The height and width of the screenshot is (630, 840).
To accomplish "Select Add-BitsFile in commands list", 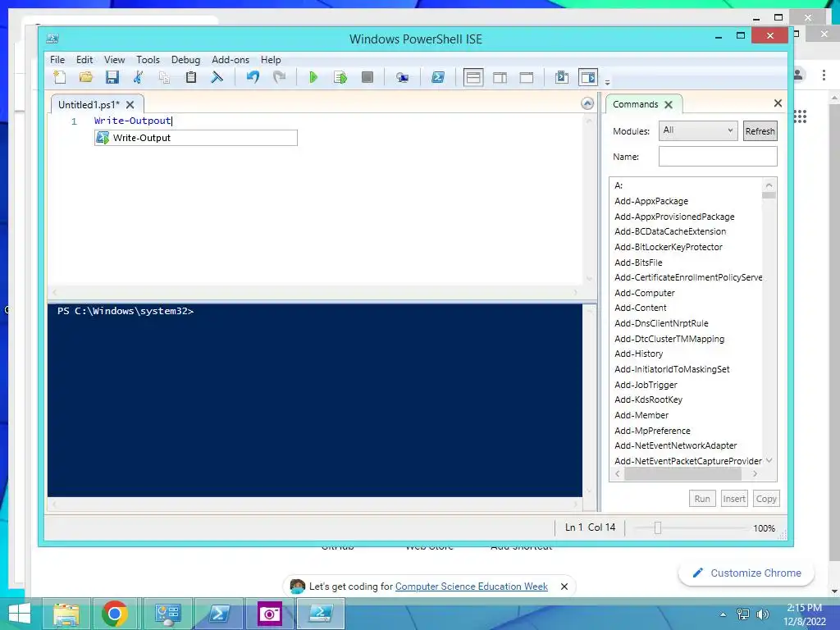I will click(638, 262).
